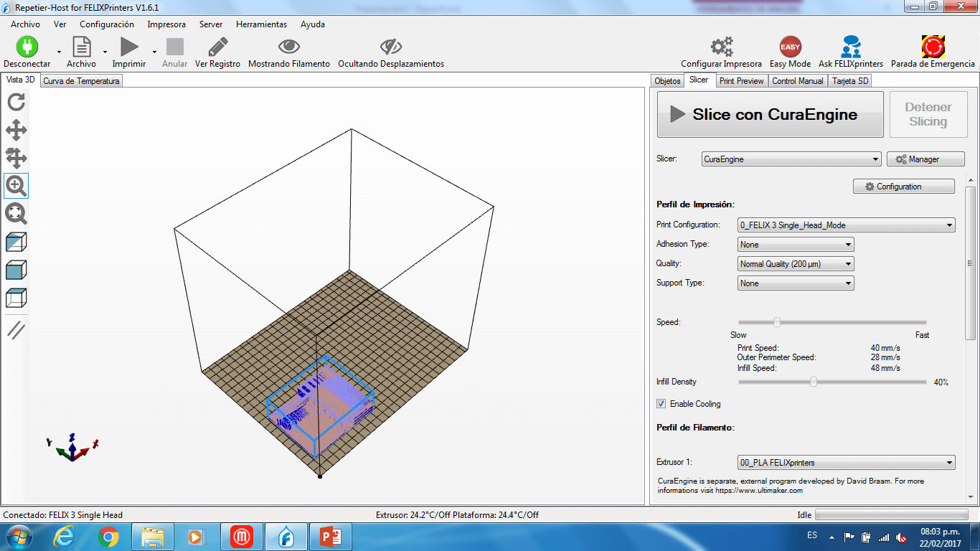Open the Tarjeta SD tab

coord(850,81)
